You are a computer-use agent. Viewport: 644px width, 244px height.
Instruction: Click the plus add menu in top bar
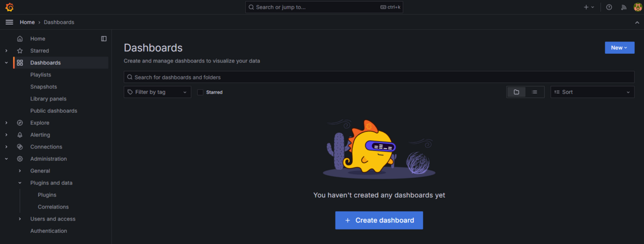(589, 7)
